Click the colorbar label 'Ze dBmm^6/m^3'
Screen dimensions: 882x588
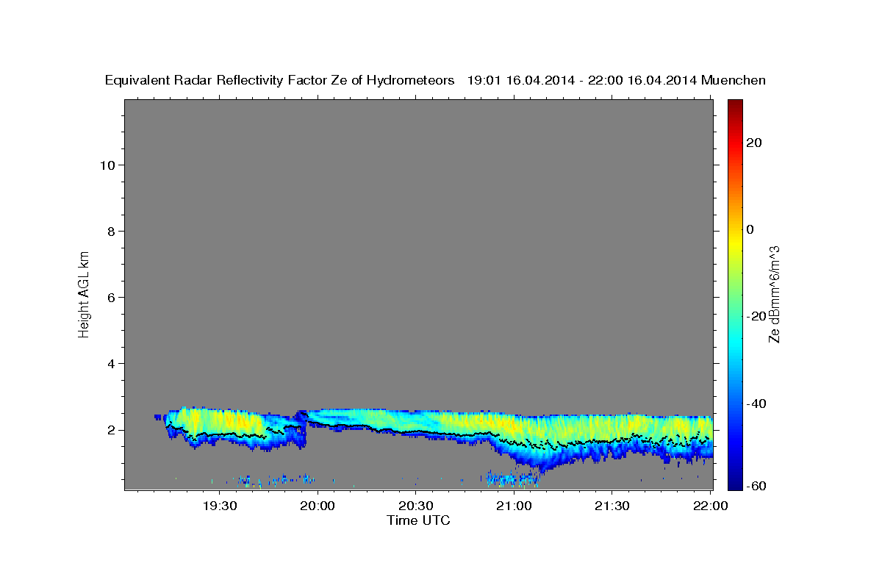774,294
